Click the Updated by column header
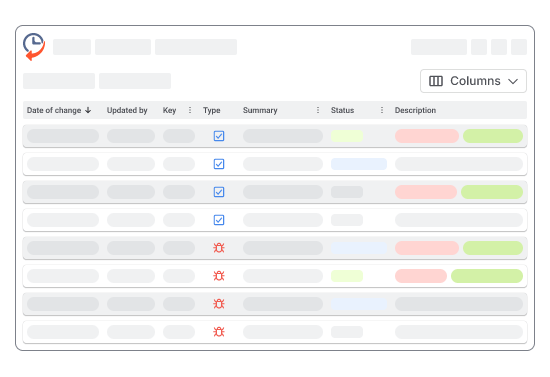This screenshot has height=377, width=550. pyautogui.click(x=127, y=110)
